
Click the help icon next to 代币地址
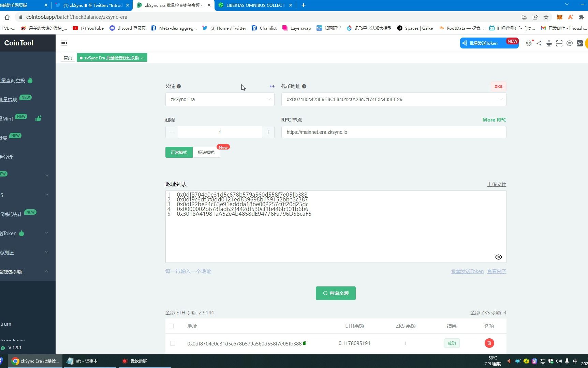coord(304,86)
